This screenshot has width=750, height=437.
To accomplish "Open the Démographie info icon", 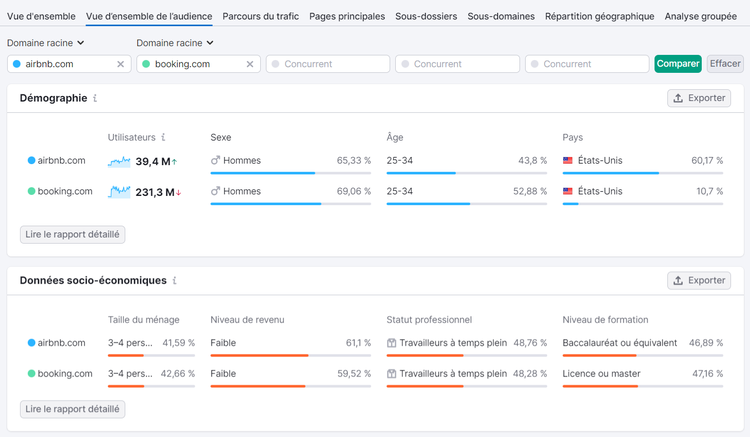I will 95,98.
